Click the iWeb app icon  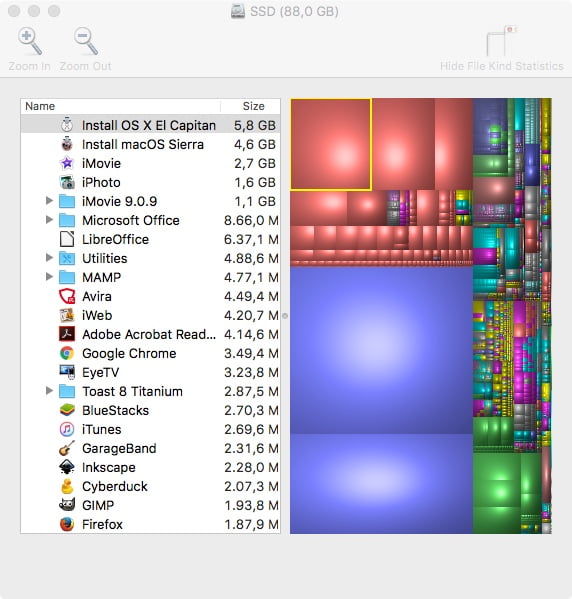pyautogui.click(x=67, y=315)
